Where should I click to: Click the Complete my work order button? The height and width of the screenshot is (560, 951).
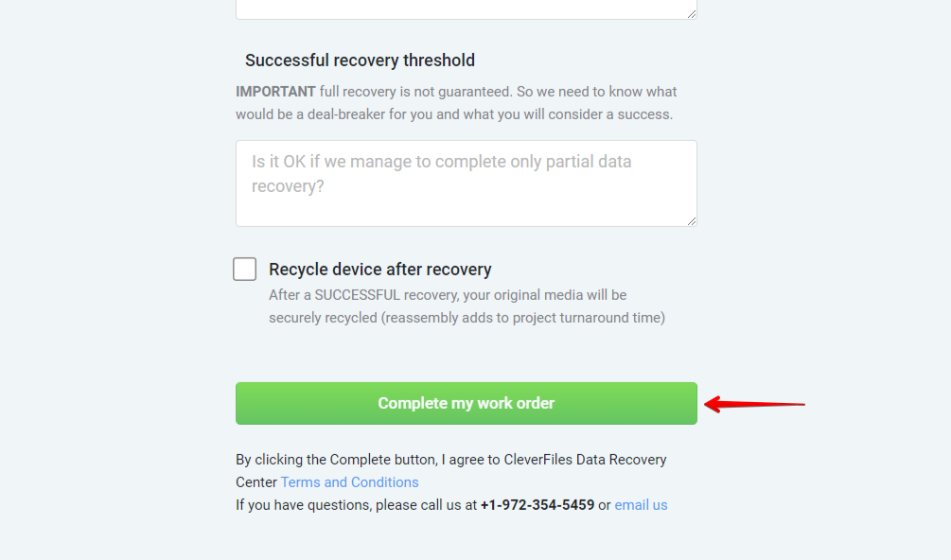466,403
